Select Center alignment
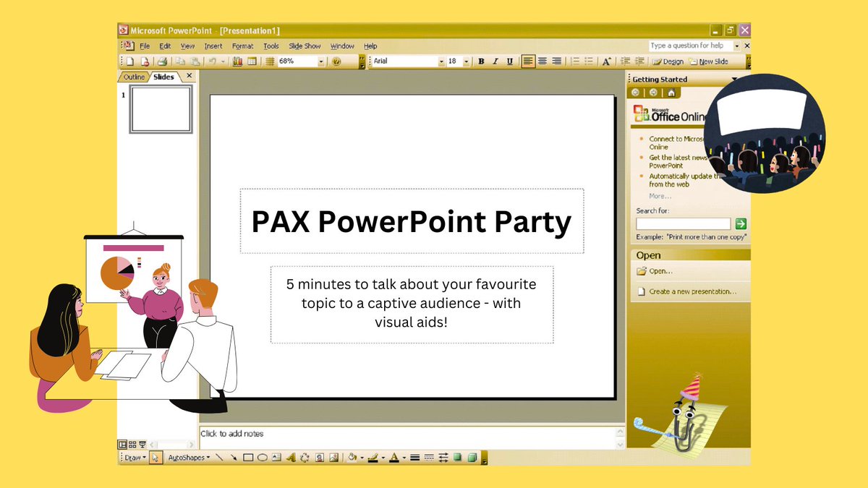This screenshot has height=488, width=868. pos(542,61)
